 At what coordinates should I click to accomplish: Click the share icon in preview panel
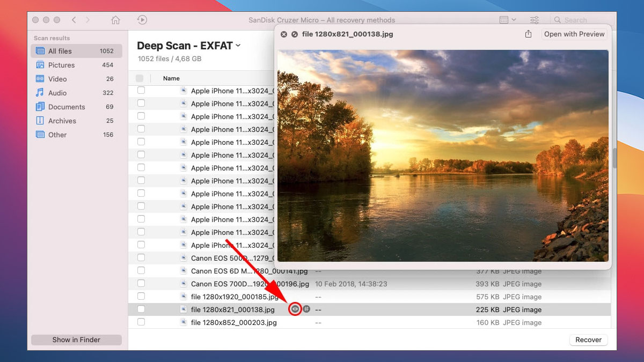pos(528,34)
